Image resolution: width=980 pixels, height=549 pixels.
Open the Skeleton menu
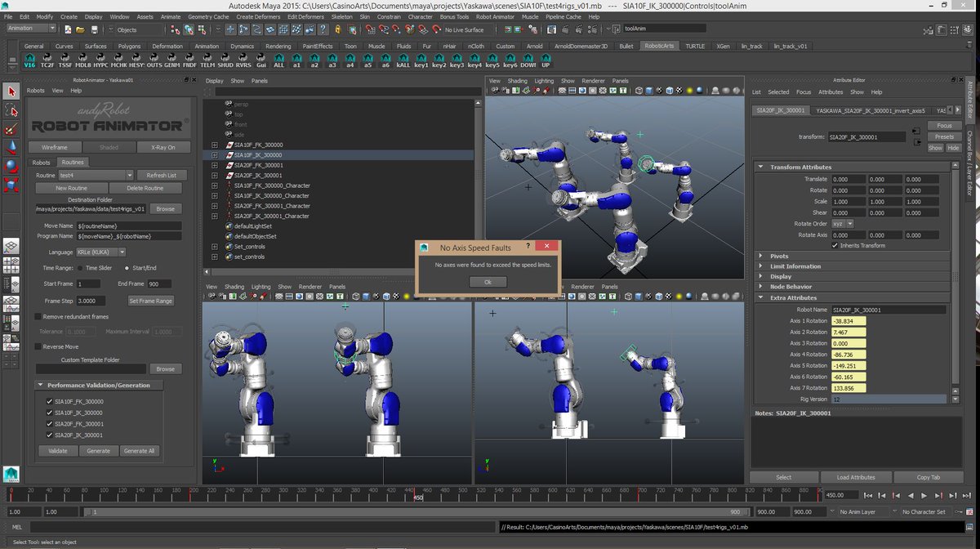coord(341,16)
